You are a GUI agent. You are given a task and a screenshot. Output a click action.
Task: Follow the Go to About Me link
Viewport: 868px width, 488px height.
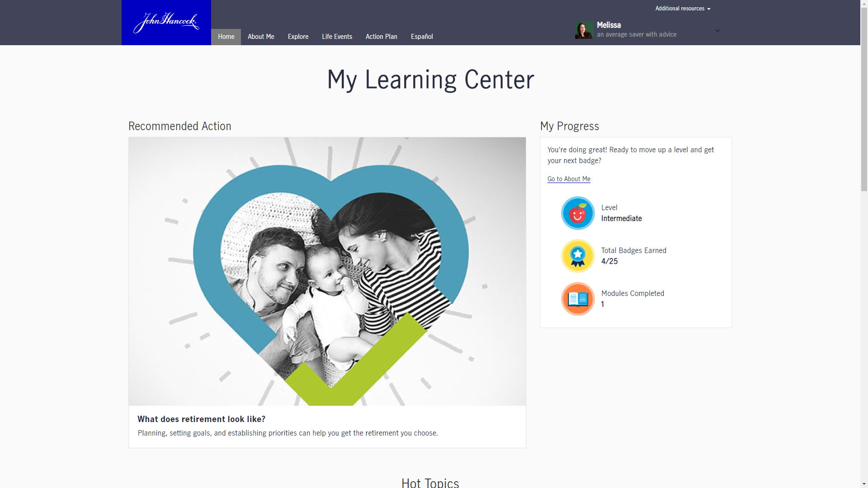569,179
